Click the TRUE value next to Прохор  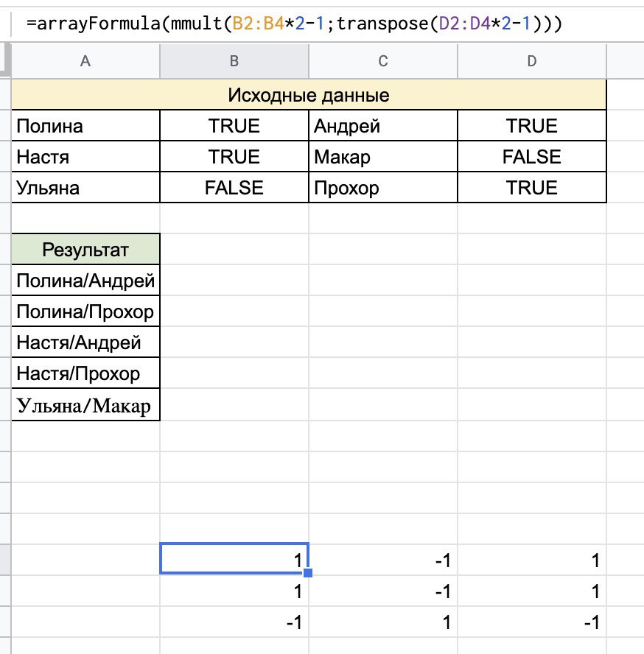pos(532,187)
